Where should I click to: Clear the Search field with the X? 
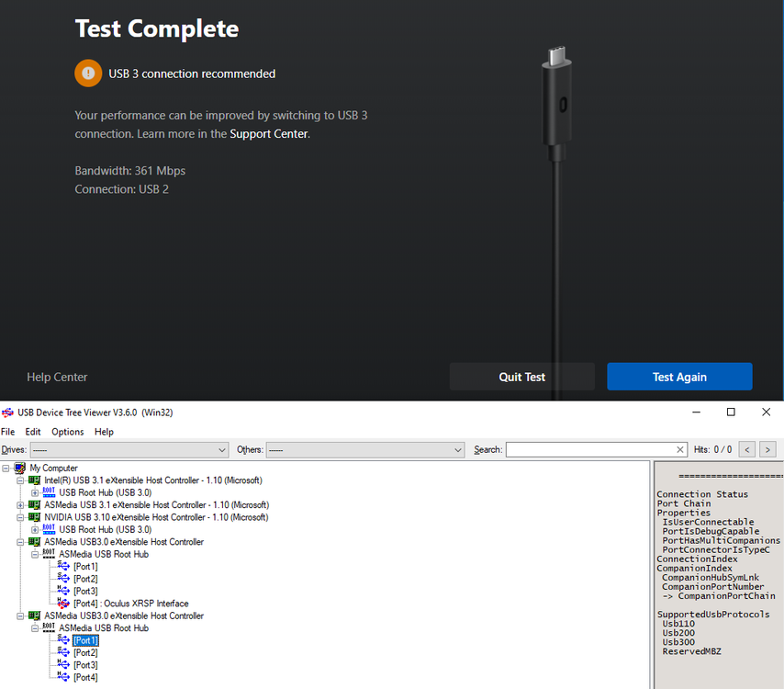click(x=680, y=450)
